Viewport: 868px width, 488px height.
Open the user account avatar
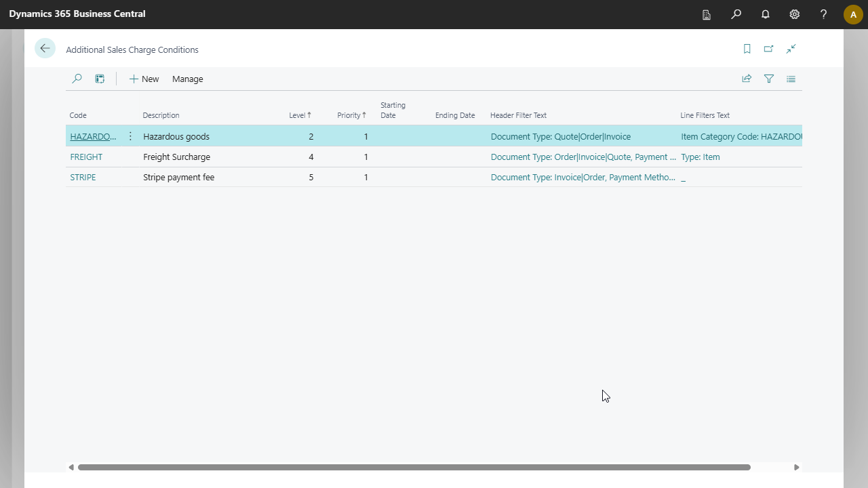coord(853,14)
